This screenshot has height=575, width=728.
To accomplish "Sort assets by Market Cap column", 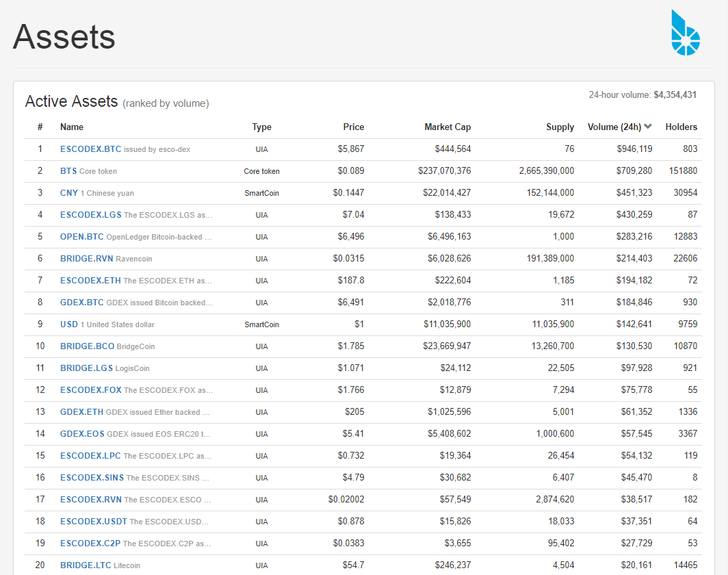I will click(x=447, y=127).
